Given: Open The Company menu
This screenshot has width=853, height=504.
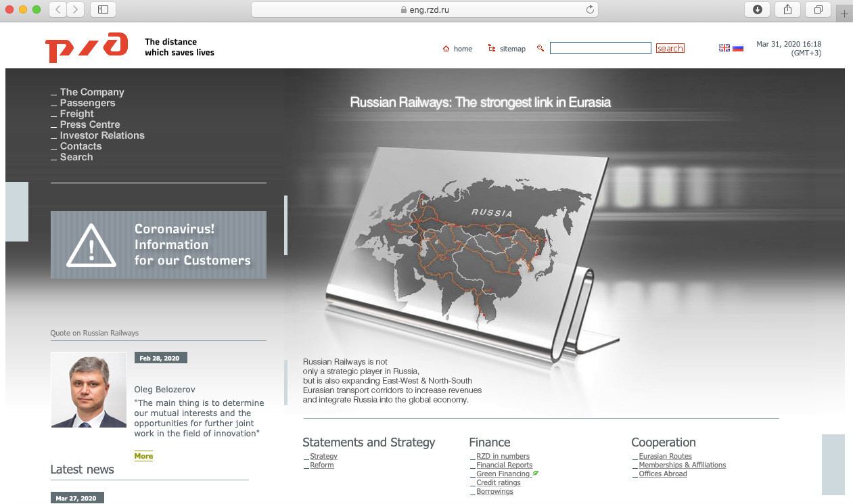Looking at the screenshot, I should (x=92, y=92).
